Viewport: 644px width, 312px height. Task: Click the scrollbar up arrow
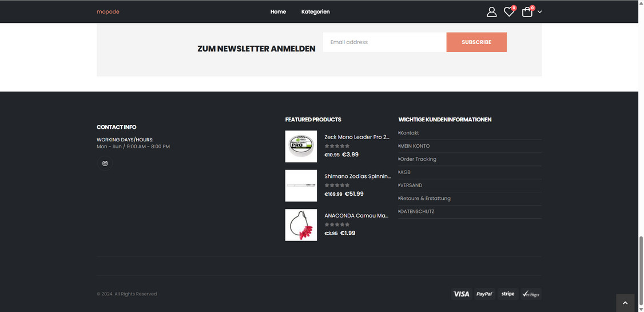(x=641, y=3)
